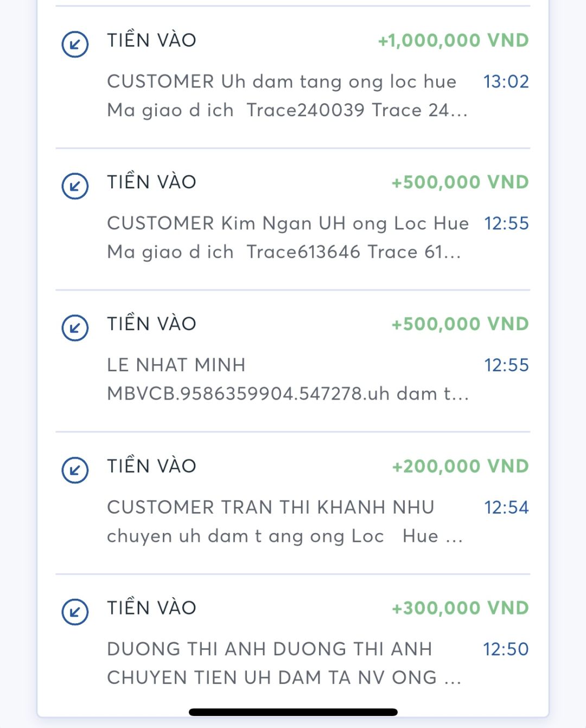Tap incoming arrow icon for 200,000 VND transaction
The image size is (586, 728).
75,470
